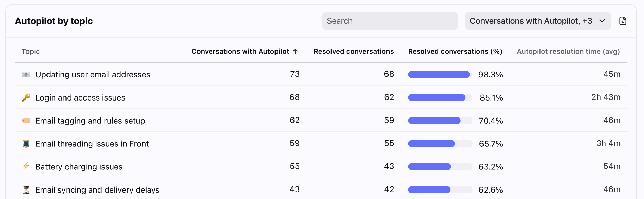Click the key icon beside Login and access issues
This screenshot has height=199, width=644.
(26, 97)
